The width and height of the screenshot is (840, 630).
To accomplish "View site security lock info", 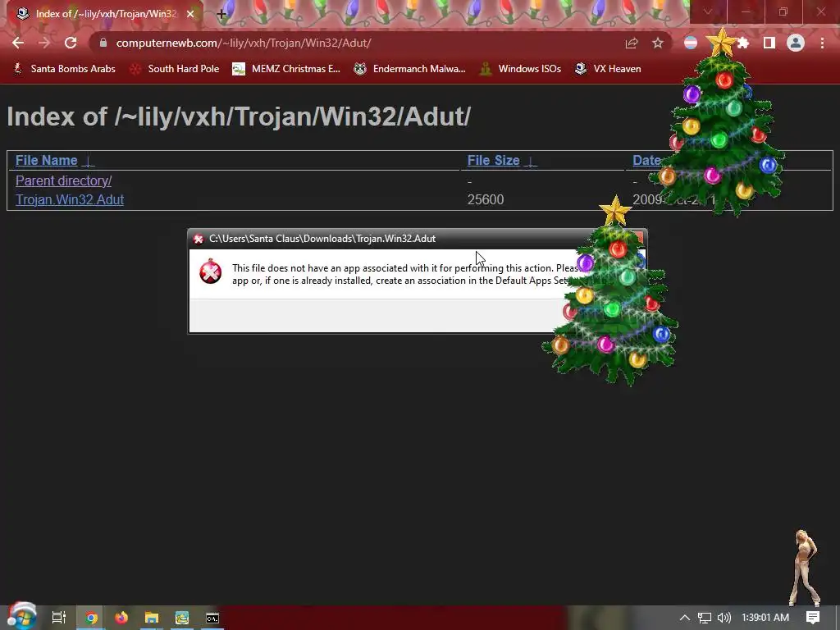I will [x=103, y=43].
